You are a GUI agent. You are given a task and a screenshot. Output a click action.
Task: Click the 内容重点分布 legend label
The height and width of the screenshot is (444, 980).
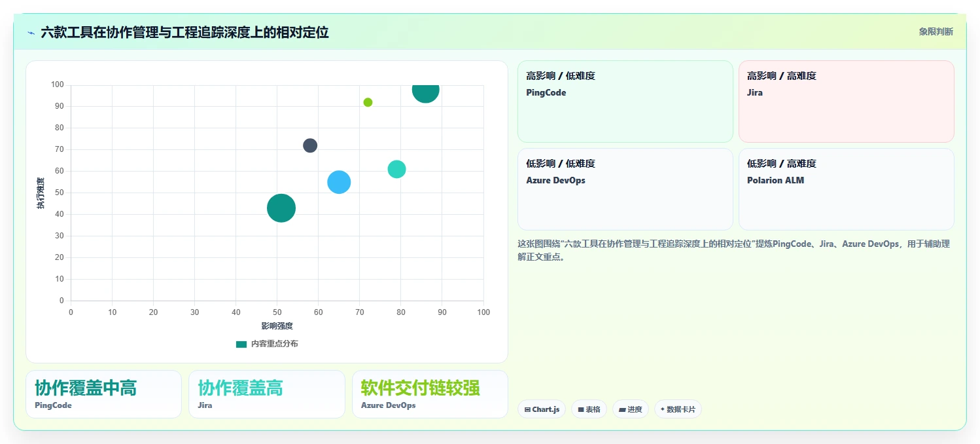point(275,344)
